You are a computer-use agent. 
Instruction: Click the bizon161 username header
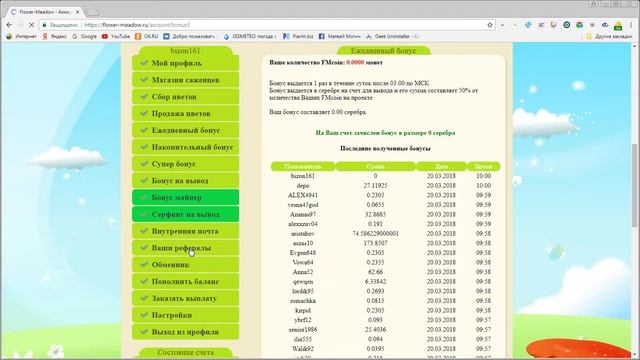coord(185,51)
